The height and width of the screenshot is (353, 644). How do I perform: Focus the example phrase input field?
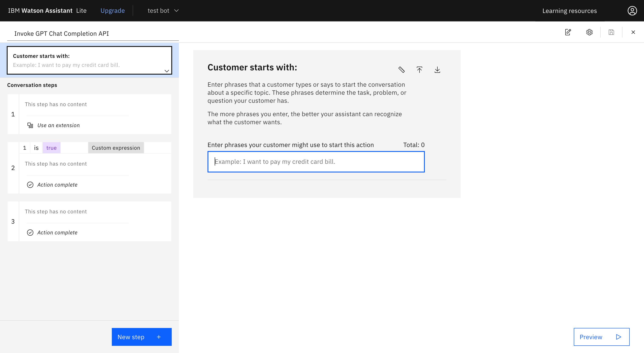(x=316, y=162)
